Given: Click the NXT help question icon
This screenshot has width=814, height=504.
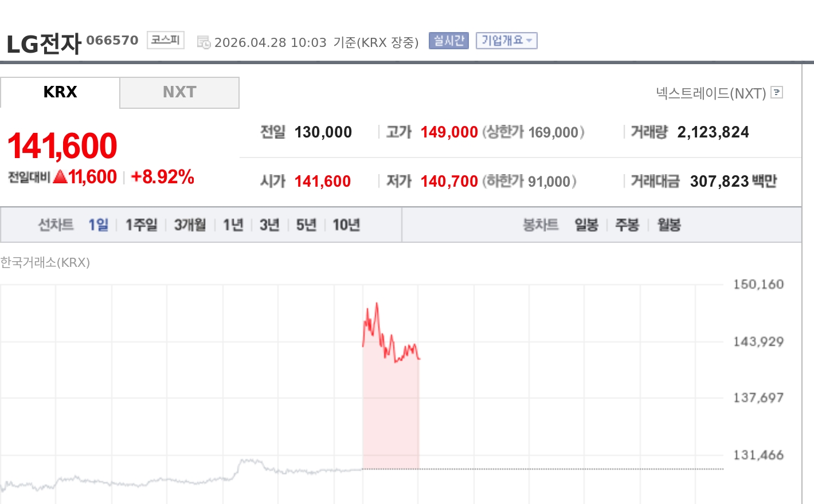Looking at the screenshot, I should [x=777, y=92].
